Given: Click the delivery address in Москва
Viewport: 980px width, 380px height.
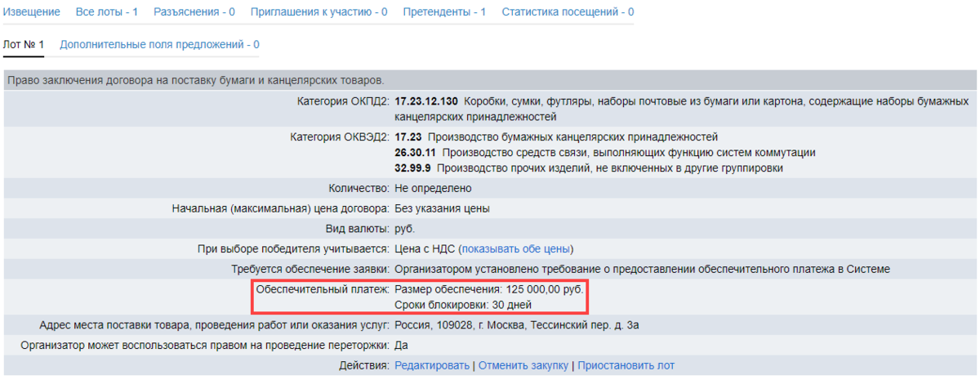Looking at the screenshot, I should [x=516, y=325].
